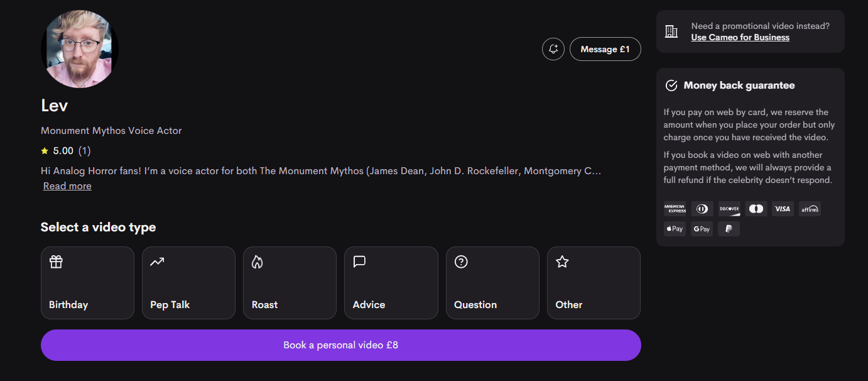The width and height of the screenshot is (868, 381).
Task: Pick the Advice video type option
Action: coord(391,283)
